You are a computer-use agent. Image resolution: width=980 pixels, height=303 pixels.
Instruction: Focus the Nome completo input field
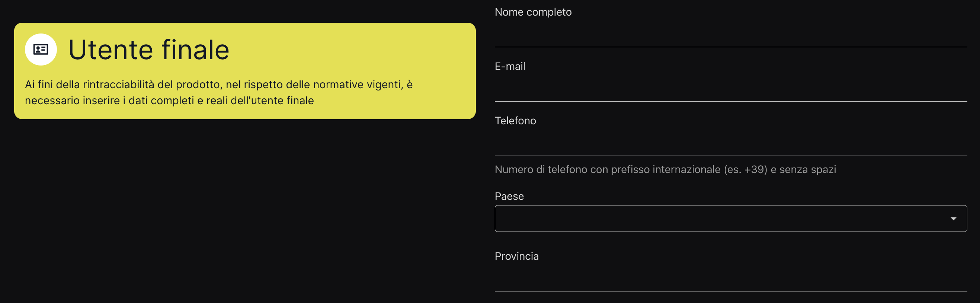[x=730, y=34]
